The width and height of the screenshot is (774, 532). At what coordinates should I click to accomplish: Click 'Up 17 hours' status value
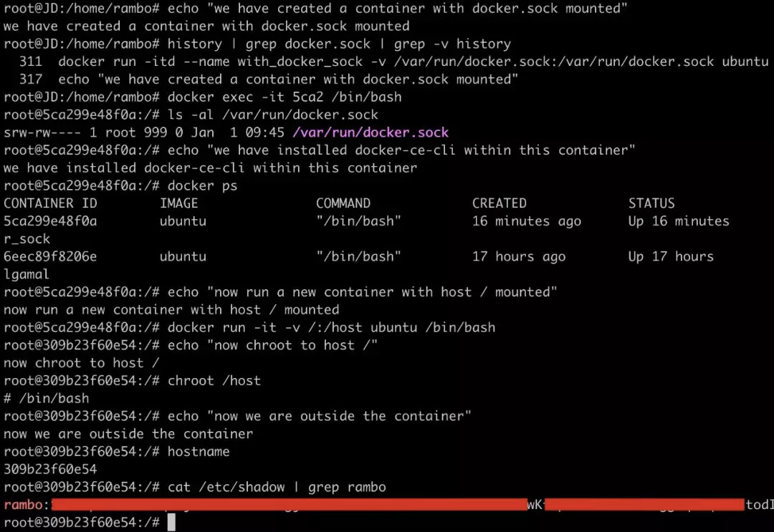[671, 256]
